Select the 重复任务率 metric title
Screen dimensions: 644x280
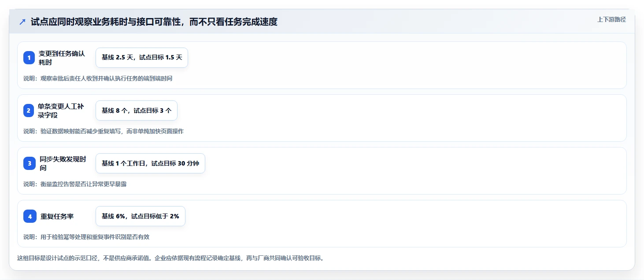(57, 216)
